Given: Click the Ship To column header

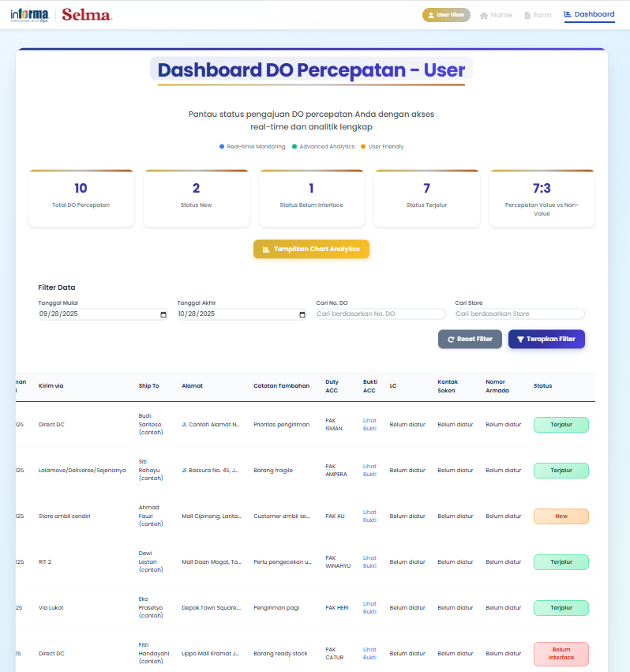Looking at the screenshot, I should tap(148, 385).
